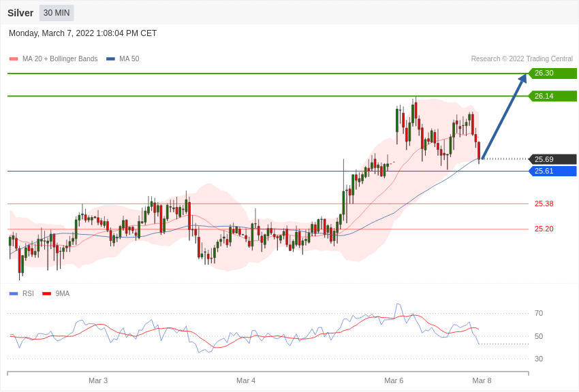The width and height of the screenshot is (579, 392).
Task: Click the 26.14 green resistance price tag
Action: click(x=553, y=96)
